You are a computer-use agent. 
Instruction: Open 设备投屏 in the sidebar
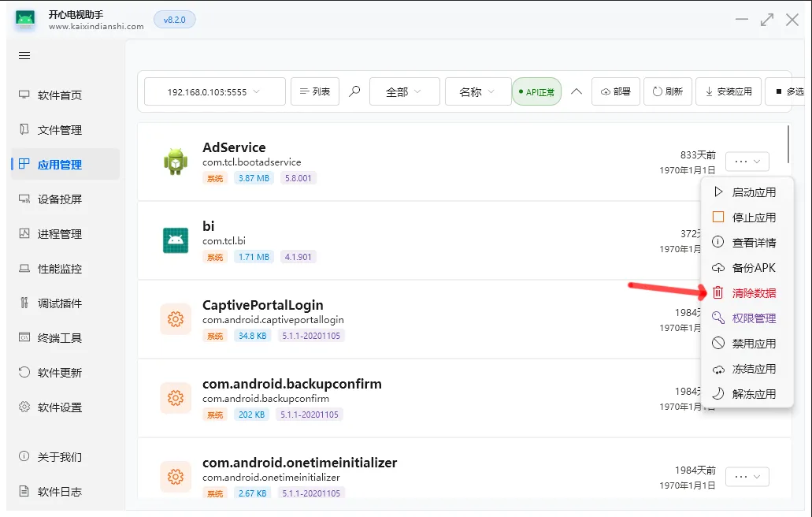(65, 199)
